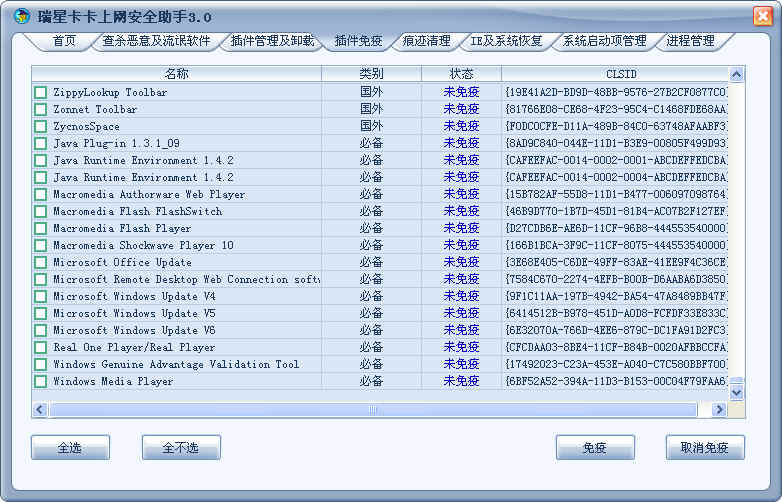Sort by the 类别 column header

click(x=372, y=74)
